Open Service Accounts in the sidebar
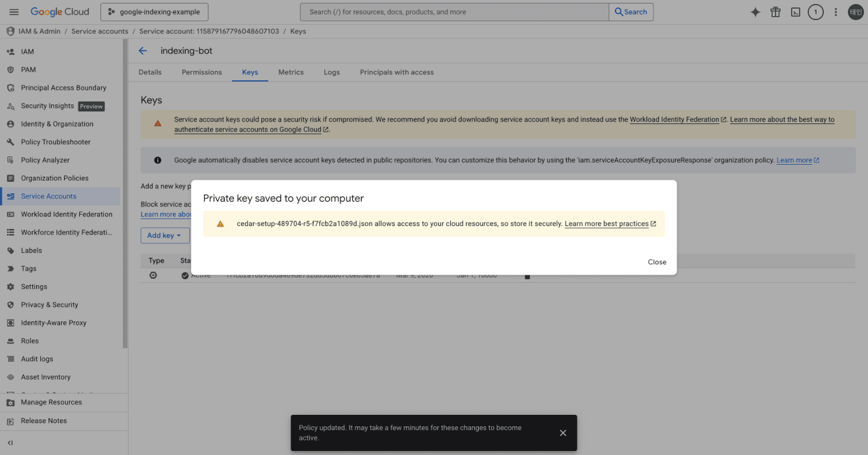The width and height of the screenshot is (868, 455). 60,196
